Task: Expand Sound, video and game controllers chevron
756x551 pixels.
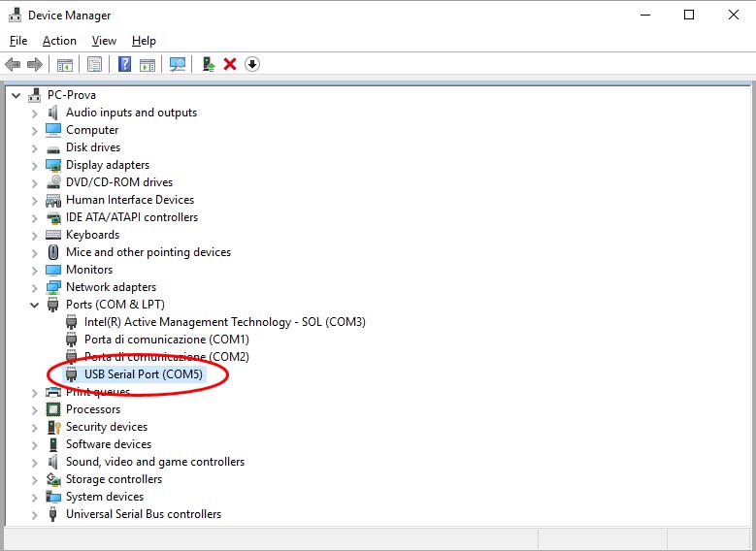Action: 34,463
